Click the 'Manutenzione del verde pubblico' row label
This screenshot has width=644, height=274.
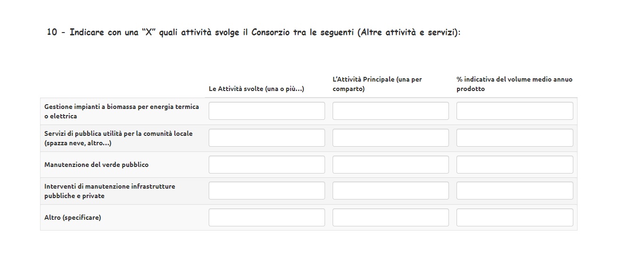(x=96, y=165)
